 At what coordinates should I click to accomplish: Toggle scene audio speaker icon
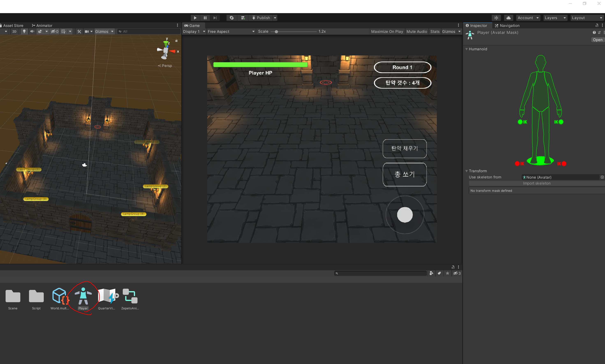coord(32,31)
